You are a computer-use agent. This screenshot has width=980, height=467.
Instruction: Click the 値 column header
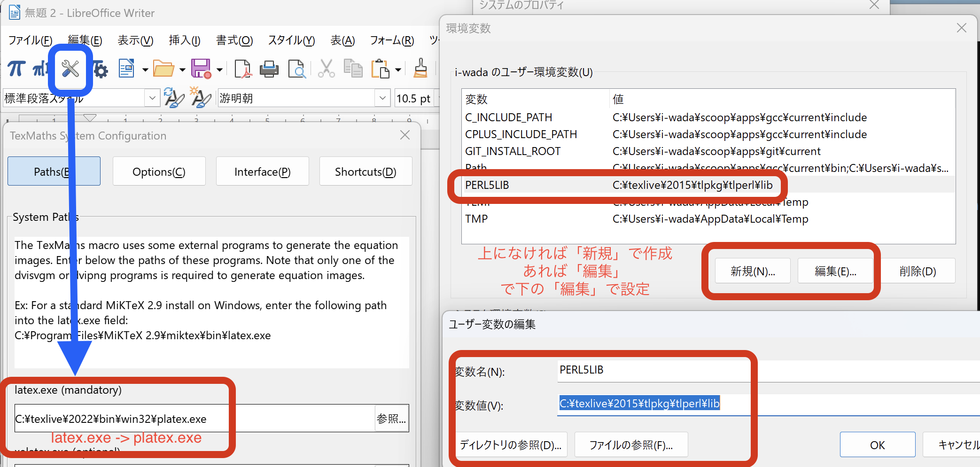click(782, 99)
